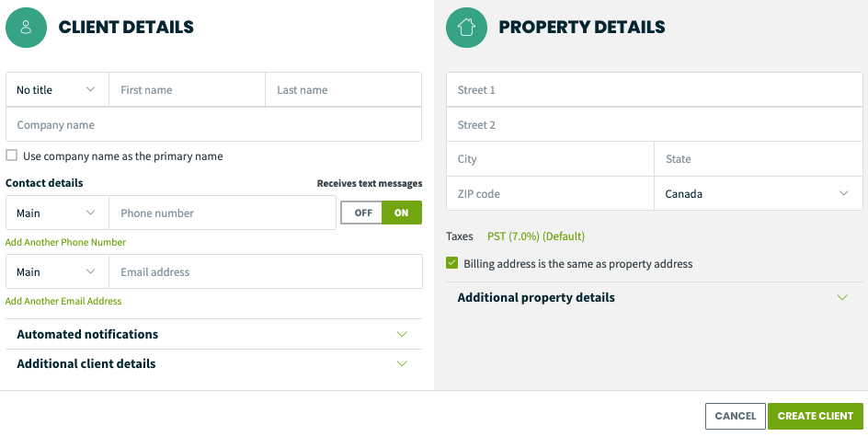
Task: Click the Email address field
Action: point(266,272)
